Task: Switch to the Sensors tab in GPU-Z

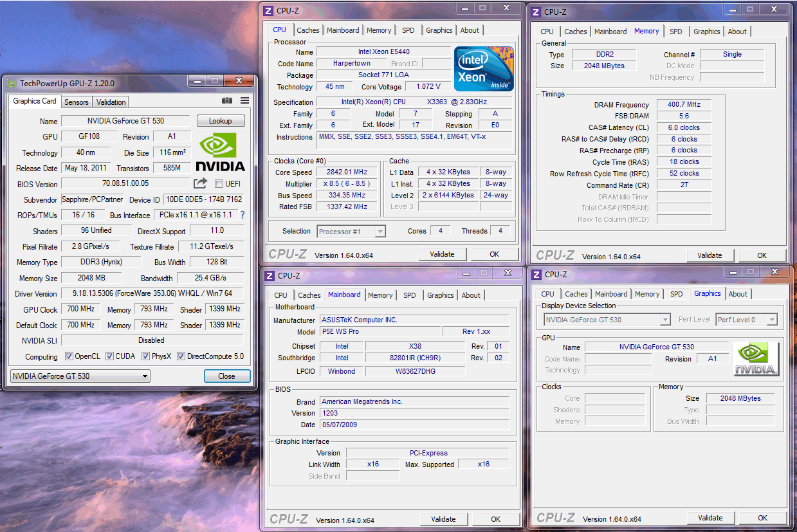Action: tap(77, 102)
